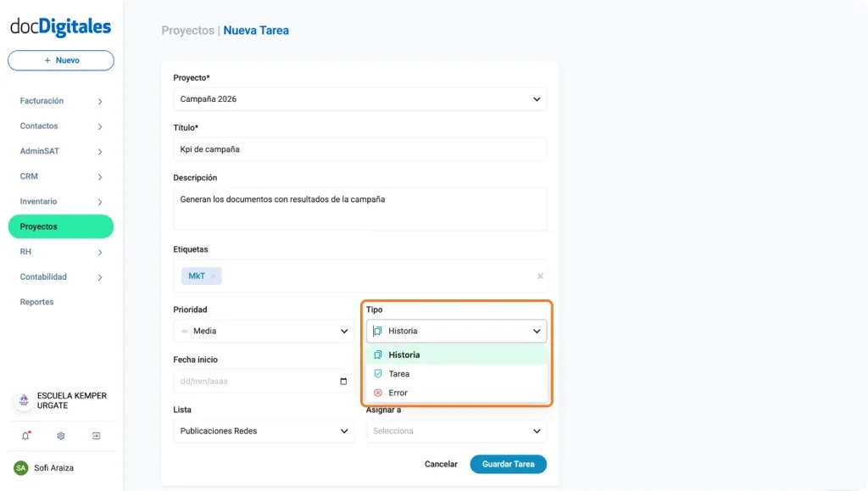Click the Historia bookmark icon in the dropdown

(x=378, y=354)
